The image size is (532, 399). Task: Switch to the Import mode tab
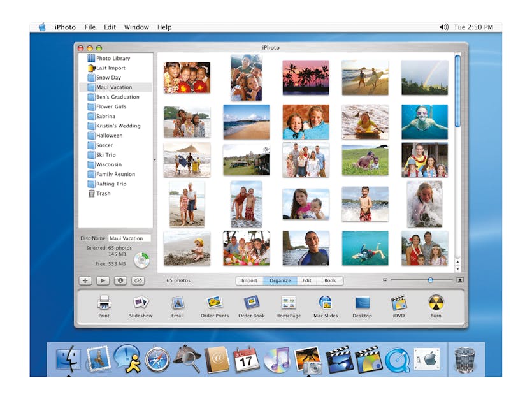(249, 280)
